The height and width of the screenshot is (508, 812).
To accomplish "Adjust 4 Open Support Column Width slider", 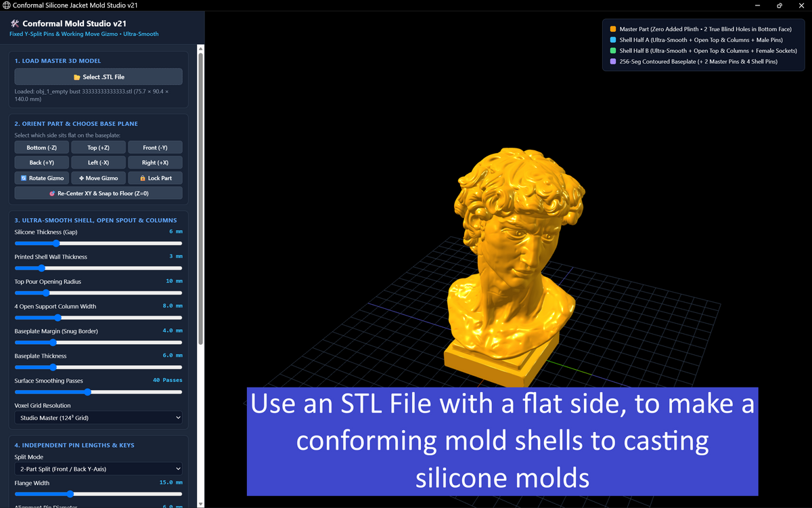I will [98, 318].
